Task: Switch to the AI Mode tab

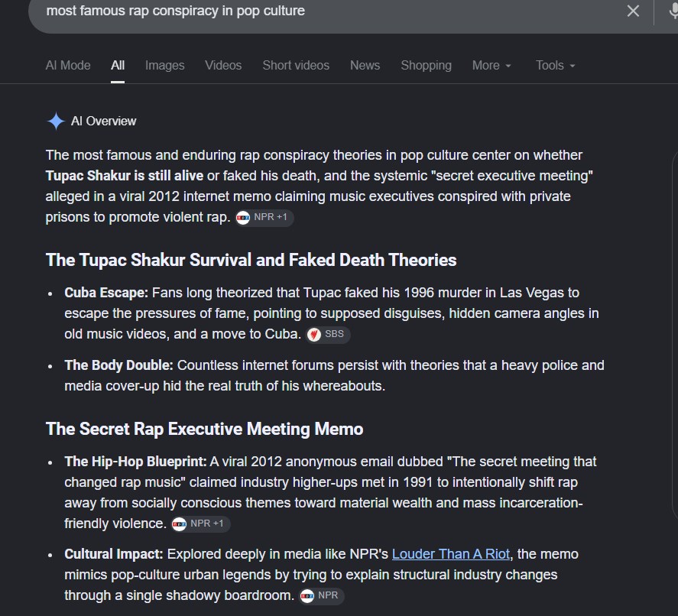Action: tap(68, 65)
